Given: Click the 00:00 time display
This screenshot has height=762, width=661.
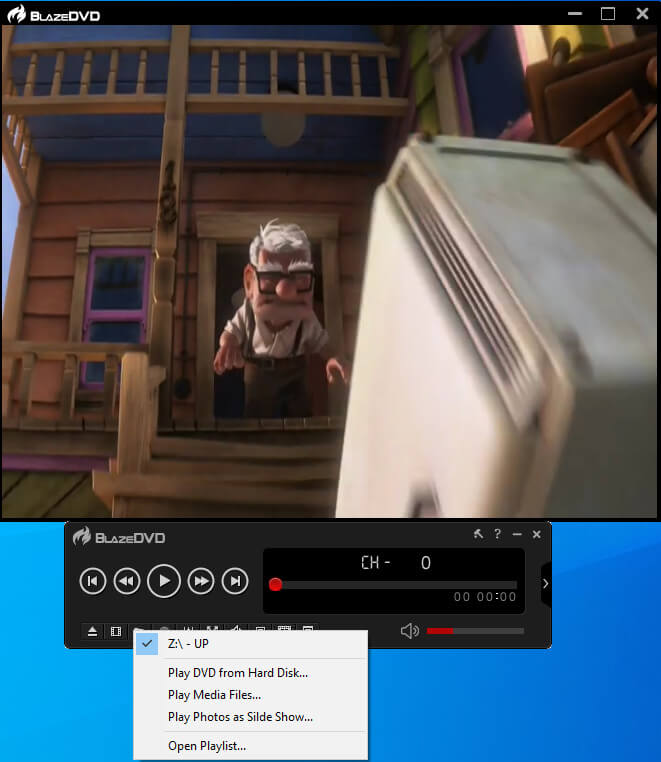Looking at the screenshot, I should [x=484, y=597].
